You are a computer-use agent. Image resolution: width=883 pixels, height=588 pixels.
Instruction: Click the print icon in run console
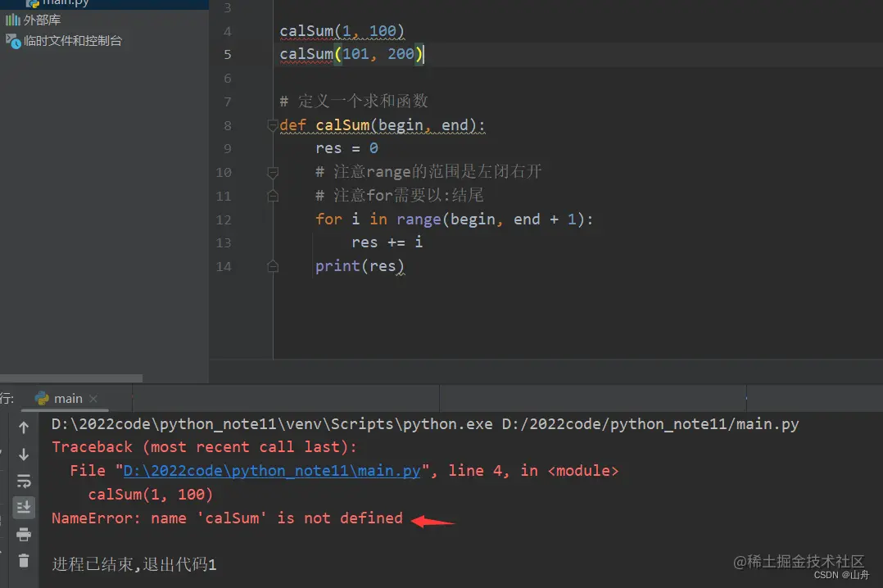click(24, 534)
